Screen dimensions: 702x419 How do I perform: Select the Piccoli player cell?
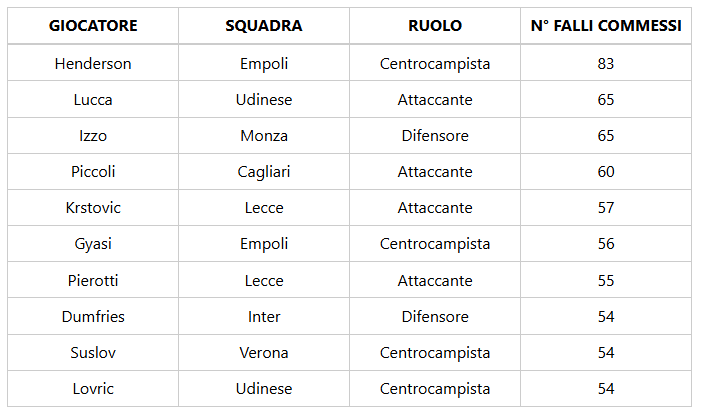[x=93, y=172]
